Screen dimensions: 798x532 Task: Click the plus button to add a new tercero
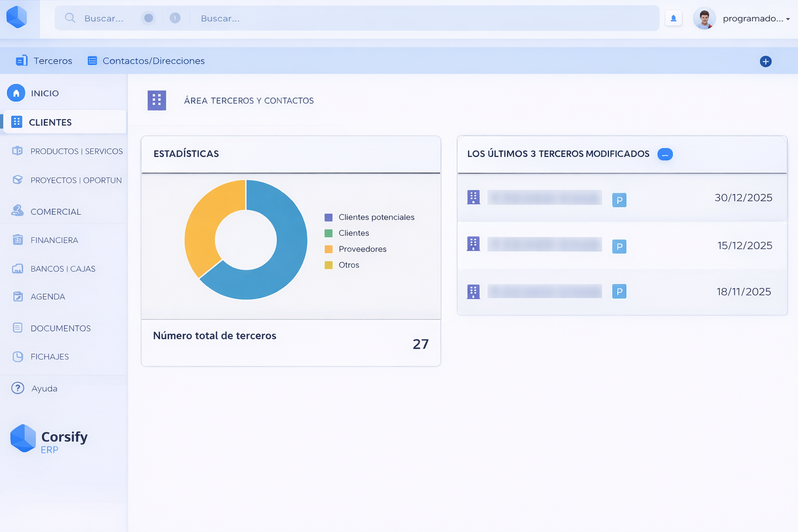(765, 61)
